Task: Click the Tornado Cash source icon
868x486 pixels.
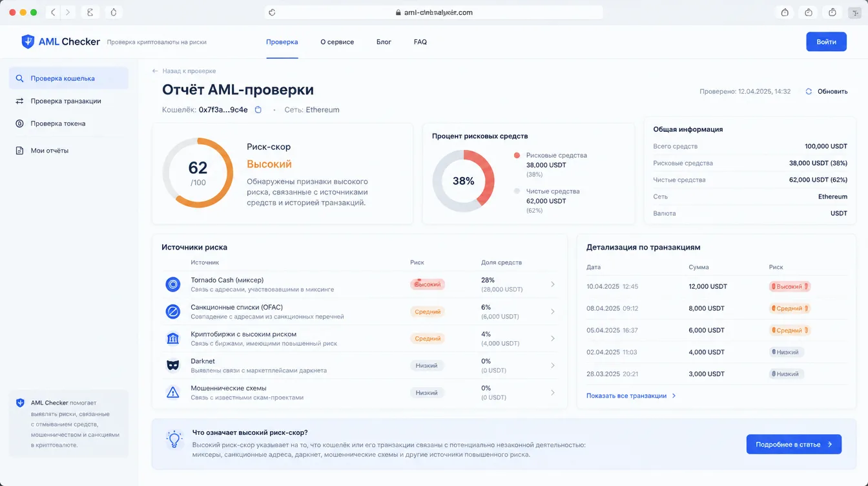Action: pyautogui.click(x=172, y=284)
